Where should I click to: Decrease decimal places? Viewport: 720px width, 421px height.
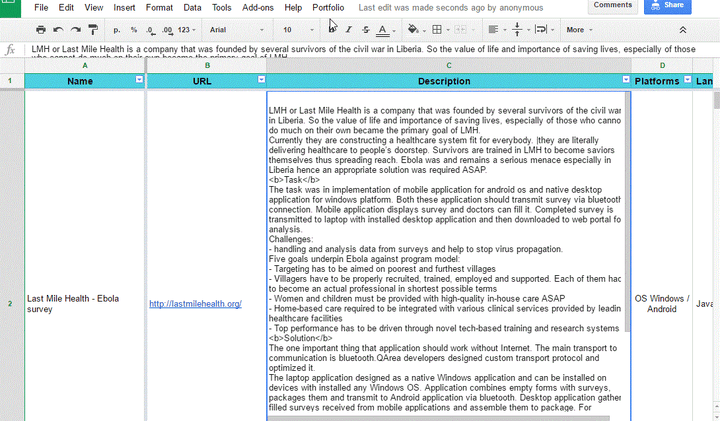click(x=151, y=30)
